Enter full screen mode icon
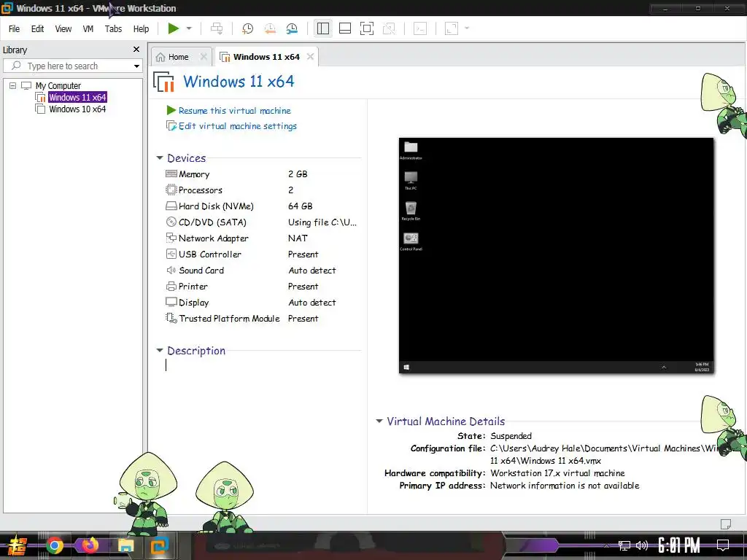This screenshot has width=747, height=560. tap(367, 28)
